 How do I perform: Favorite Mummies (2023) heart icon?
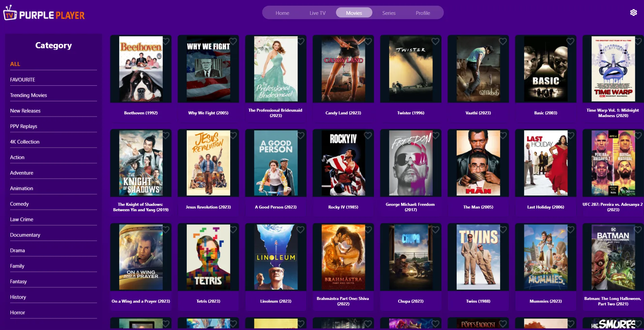coord(570,229)
